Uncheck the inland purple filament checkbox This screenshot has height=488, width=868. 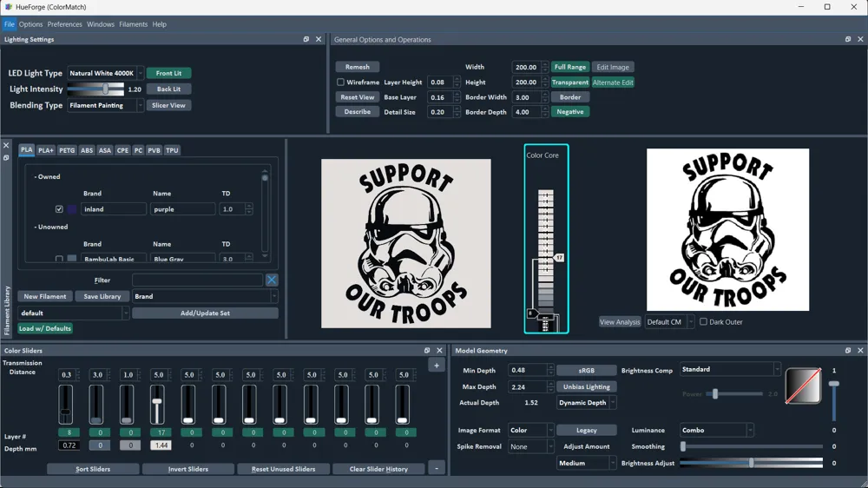[x=59, y=209]
